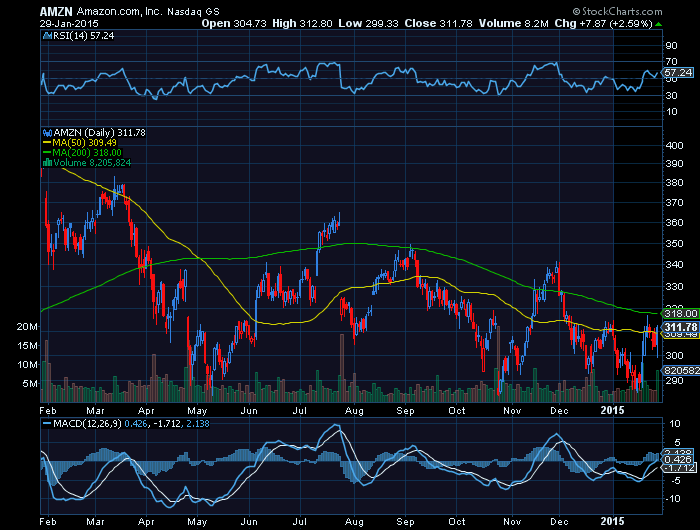Click the 'May' label under price chart
Screen dimensions: 700x530
[x=197, y=410]
